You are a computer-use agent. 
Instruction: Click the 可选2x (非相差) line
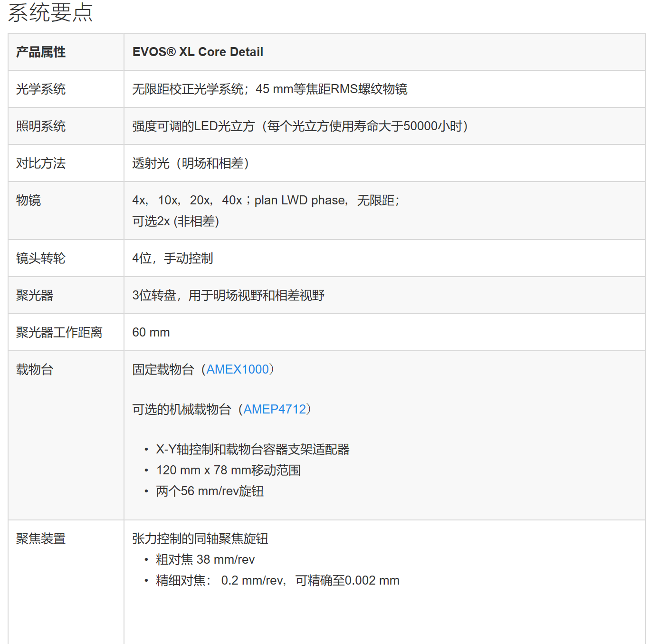(176, 221)
